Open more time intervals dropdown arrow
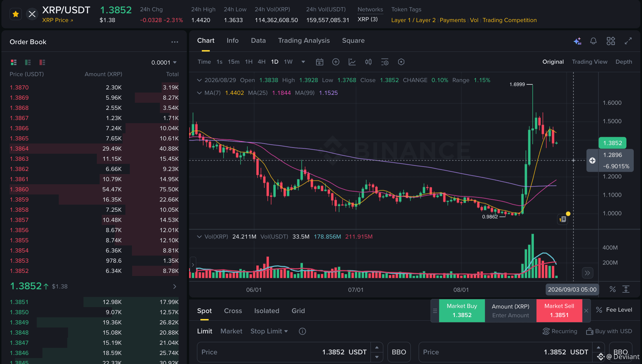This screenshot has width=642, height=364. coord(303,62)
